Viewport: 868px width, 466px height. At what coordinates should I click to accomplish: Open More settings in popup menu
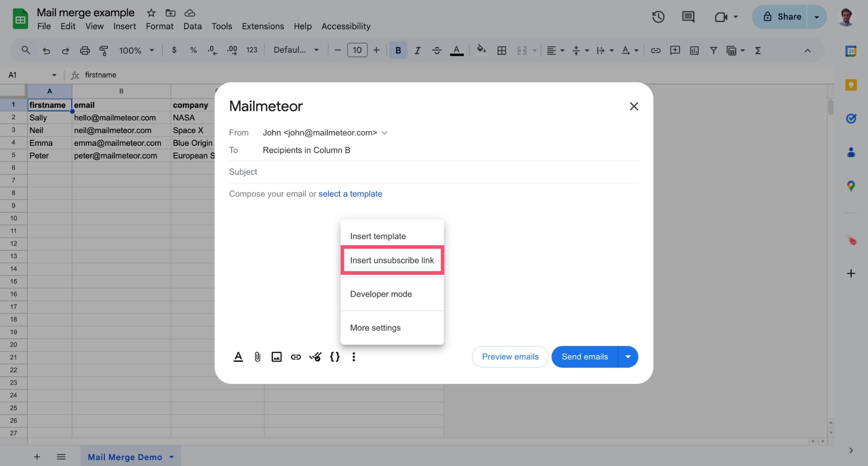pyautogui.click(x=392, y=328)
